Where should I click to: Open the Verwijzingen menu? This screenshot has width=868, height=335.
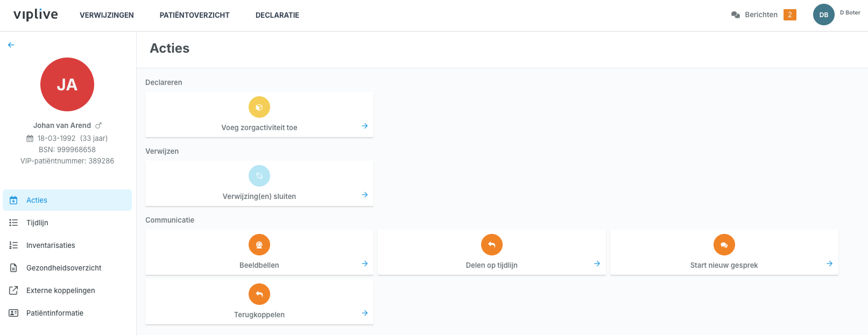(x=107, y=15)
